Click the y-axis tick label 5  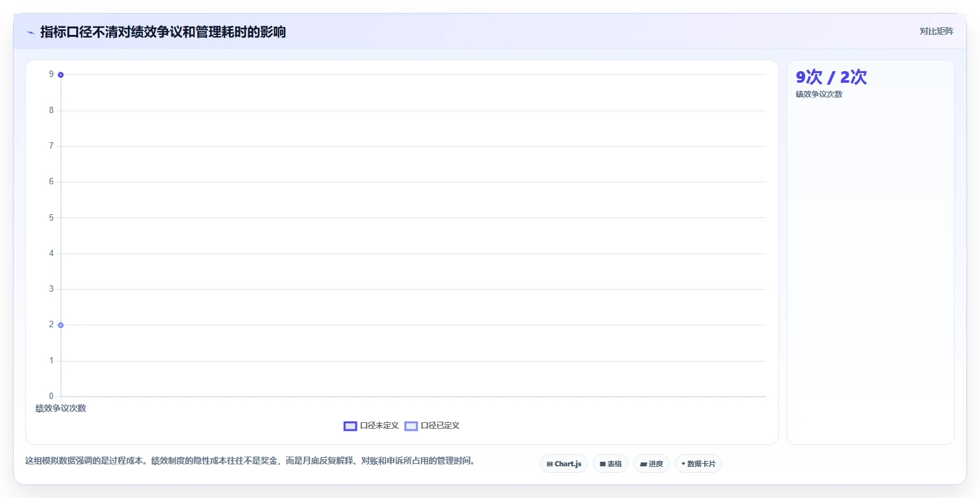tap(51, 217)
